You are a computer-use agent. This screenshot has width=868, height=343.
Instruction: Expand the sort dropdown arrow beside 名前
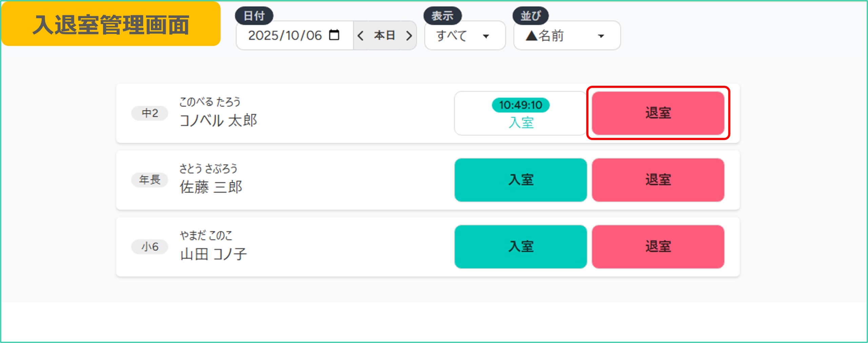point(601,36)
